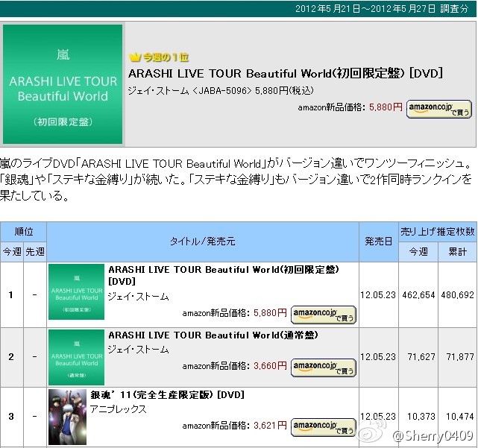Click publisher アニプレックス in rank 3 row

[x=119, y=409]
